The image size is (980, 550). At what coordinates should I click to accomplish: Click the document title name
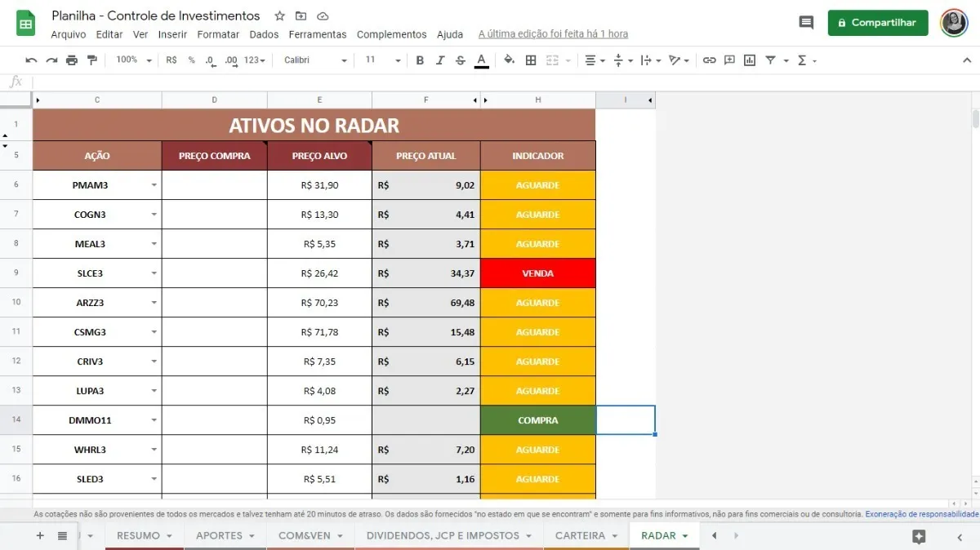point(156,16)
